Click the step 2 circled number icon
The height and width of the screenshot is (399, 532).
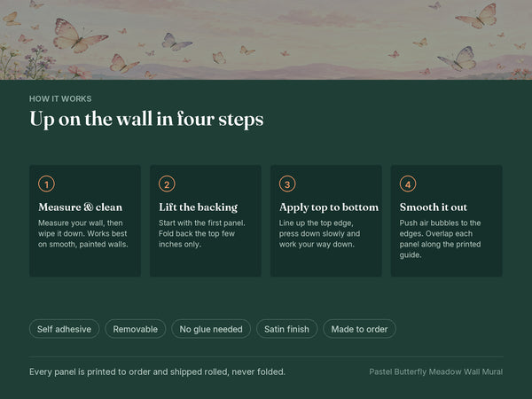pos(167,184)
